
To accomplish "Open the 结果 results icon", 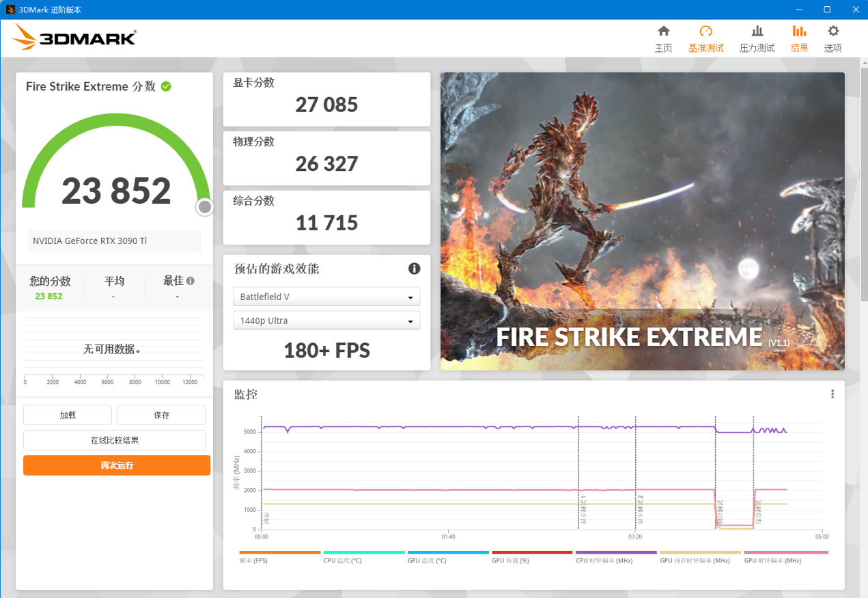I will click(x=799, y=31).
